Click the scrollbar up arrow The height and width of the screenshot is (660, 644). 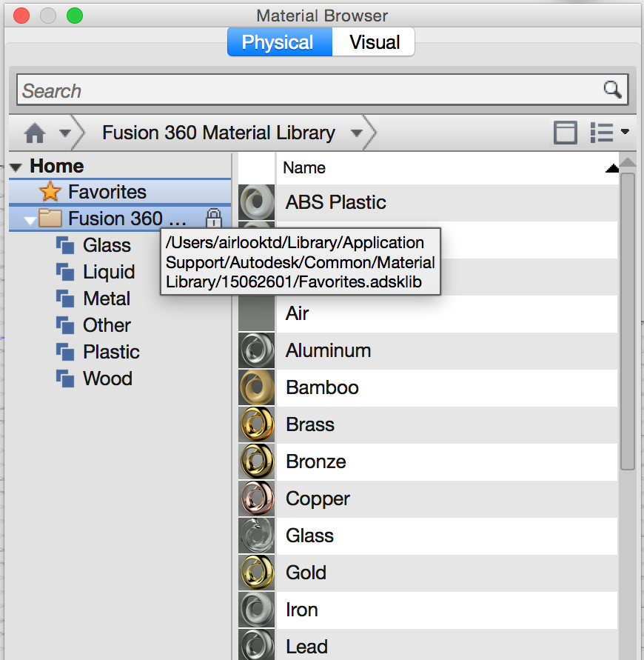[x=628, y=162]
